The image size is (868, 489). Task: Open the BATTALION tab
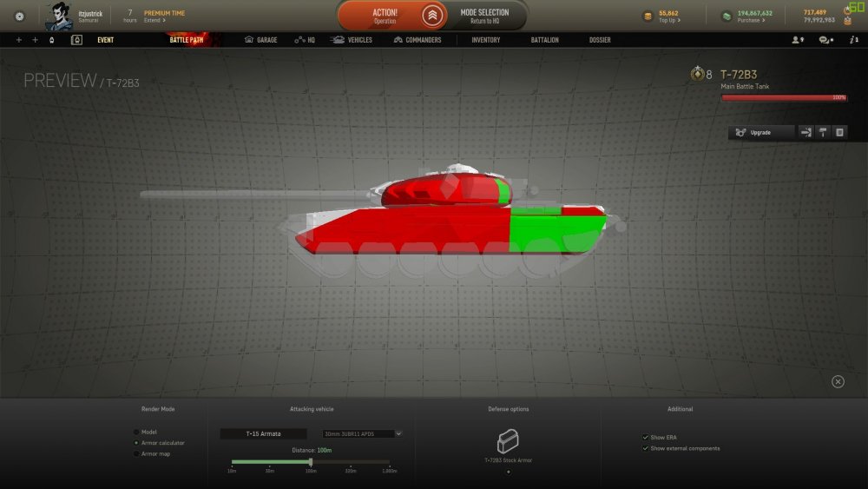click(545, 40)
